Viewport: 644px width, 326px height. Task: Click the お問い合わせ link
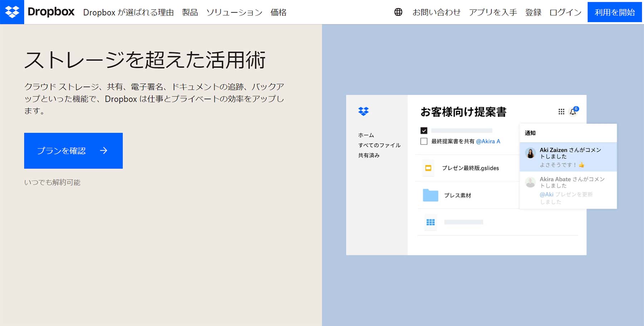coord(436,12)
